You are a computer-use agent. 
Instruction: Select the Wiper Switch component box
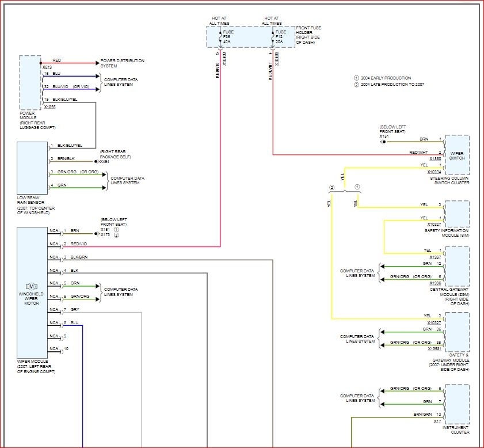(457, 154)
